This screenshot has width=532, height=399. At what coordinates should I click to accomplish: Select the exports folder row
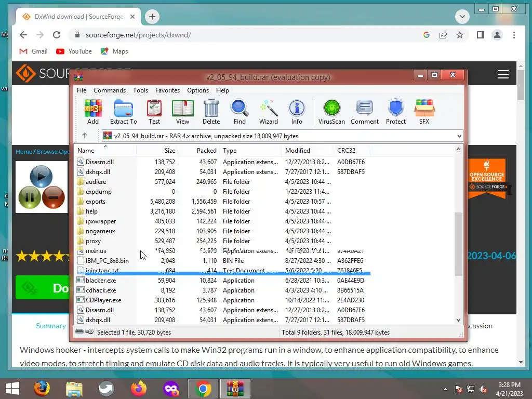point(222,202)
